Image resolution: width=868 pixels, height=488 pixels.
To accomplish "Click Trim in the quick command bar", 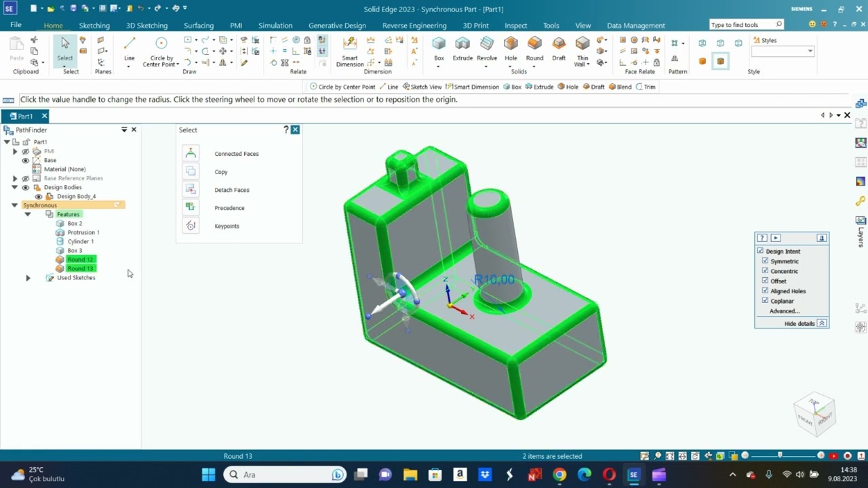I will point(646,87).
